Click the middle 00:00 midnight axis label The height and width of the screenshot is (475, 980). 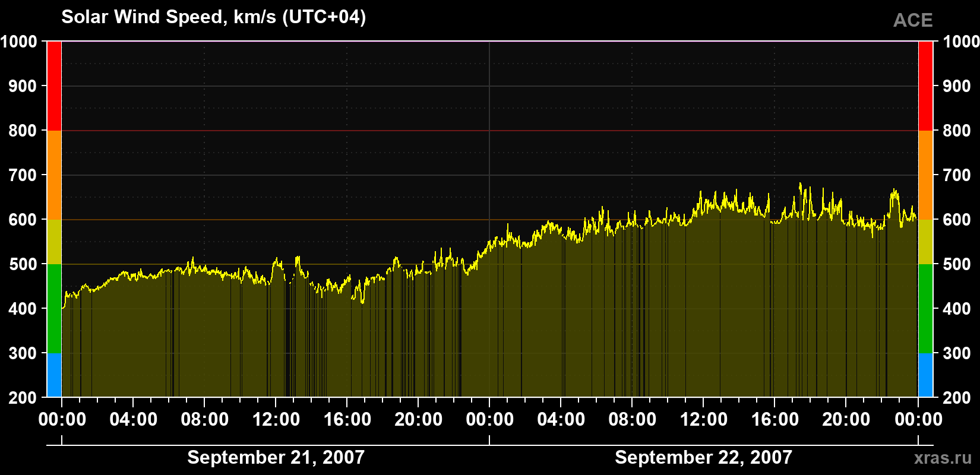tap(489, 419)
